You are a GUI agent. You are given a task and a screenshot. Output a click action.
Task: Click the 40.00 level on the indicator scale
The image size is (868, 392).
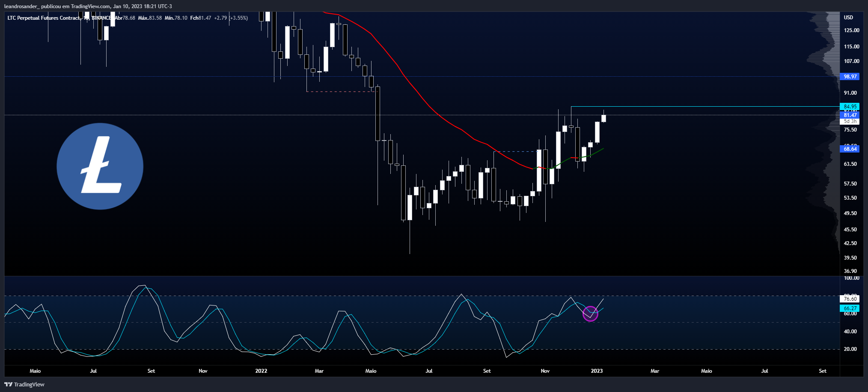[850, 332]
